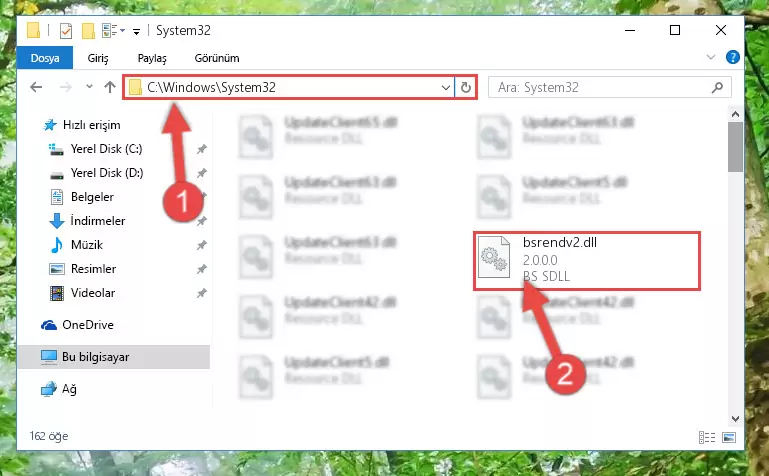Screen dimensions: 769x476
Task: Switch to large icons view layout
Action: click(x=729, y=437)
